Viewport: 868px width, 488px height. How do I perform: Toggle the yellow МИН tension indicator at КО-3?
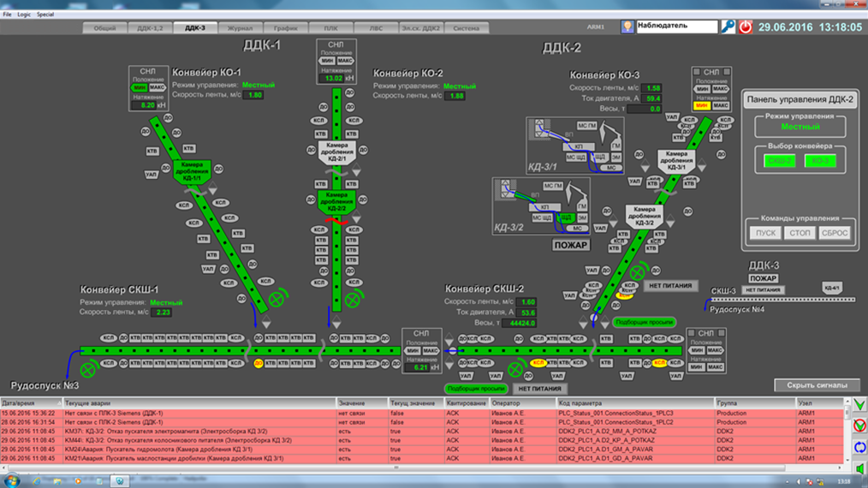coord(702,106)
